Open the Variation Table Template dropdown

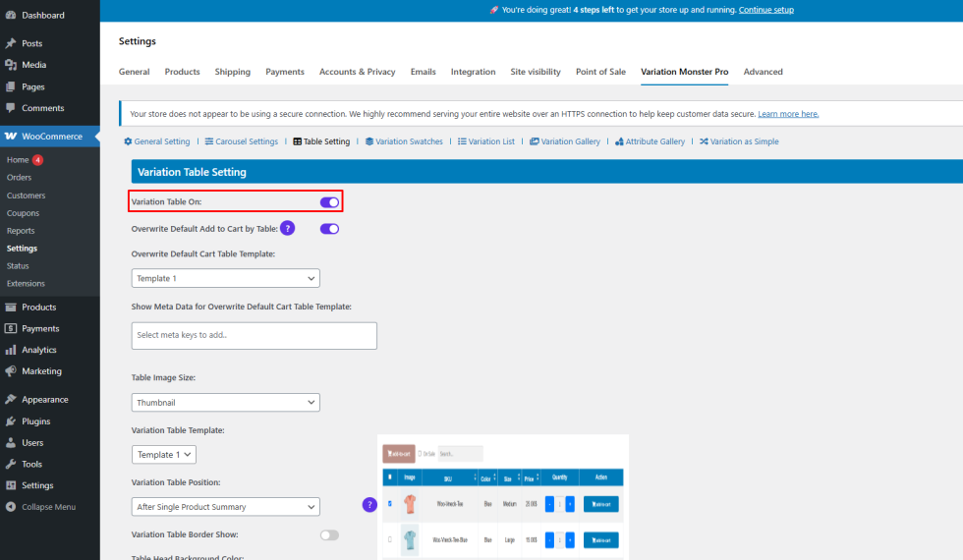coord(164,454)
